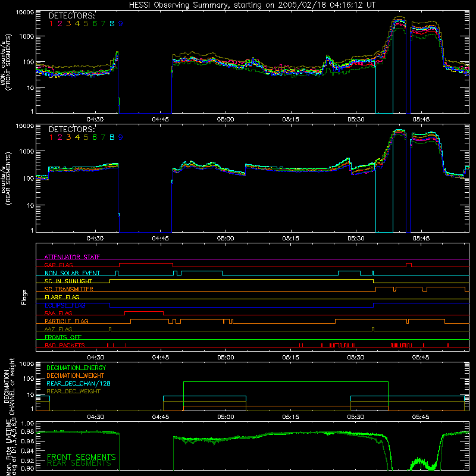The height and width of the screenshot is (476, 476).
Task: Select the 'SC IN SUNLIGHT' flag label
Action: (x=68, y=281)
